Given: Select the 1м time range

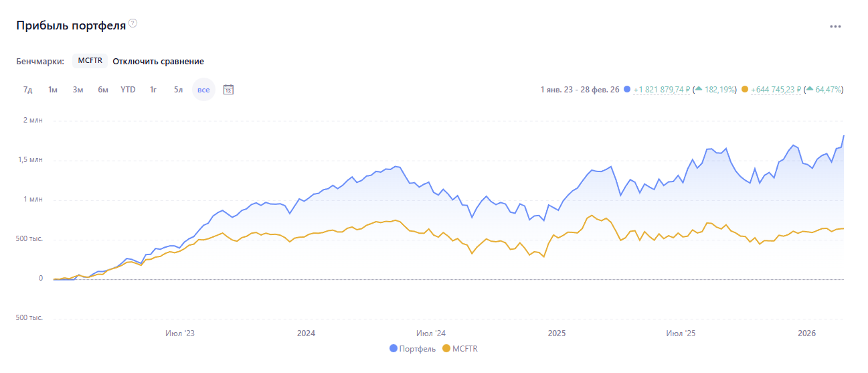Looking at the screenshot, I should pyautogui.click(x=52, y=90).
